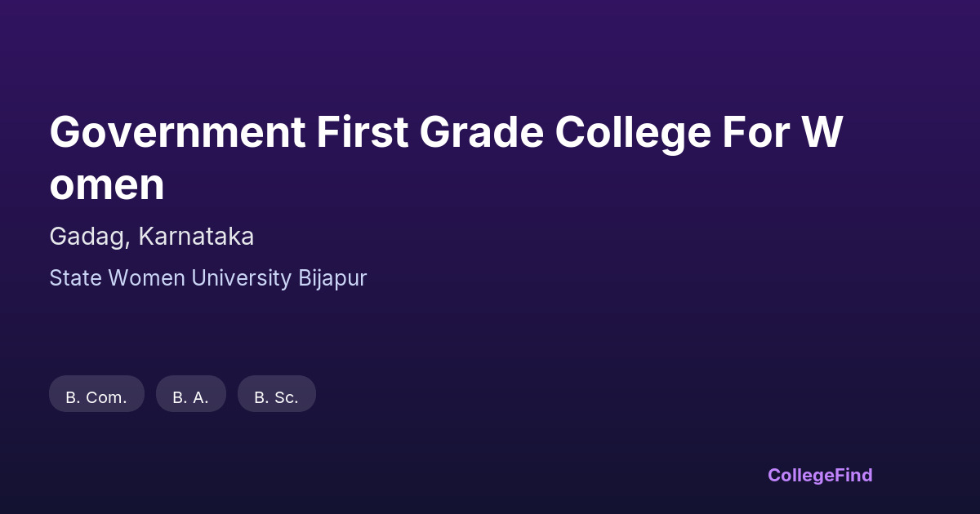Click the wrapped text omen in title
The width and height of the screenshot is (980, 514).
(x=107, y=185)
